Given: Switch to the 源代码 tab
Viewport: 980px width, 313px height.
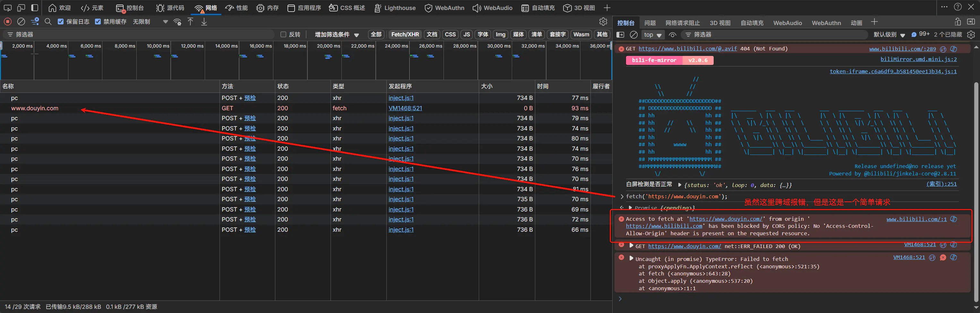Looking at the screenshot, I should (170, 8).
